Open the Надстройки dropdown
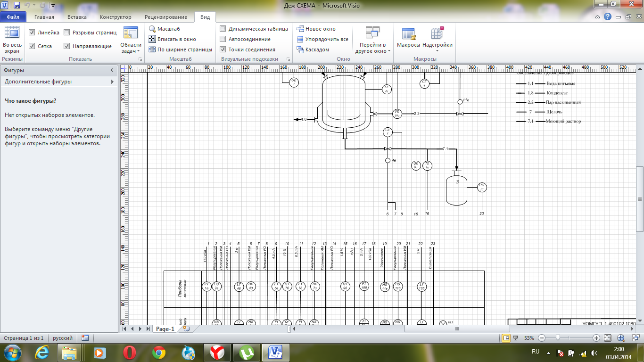644x362 pixels. (437, 40)
